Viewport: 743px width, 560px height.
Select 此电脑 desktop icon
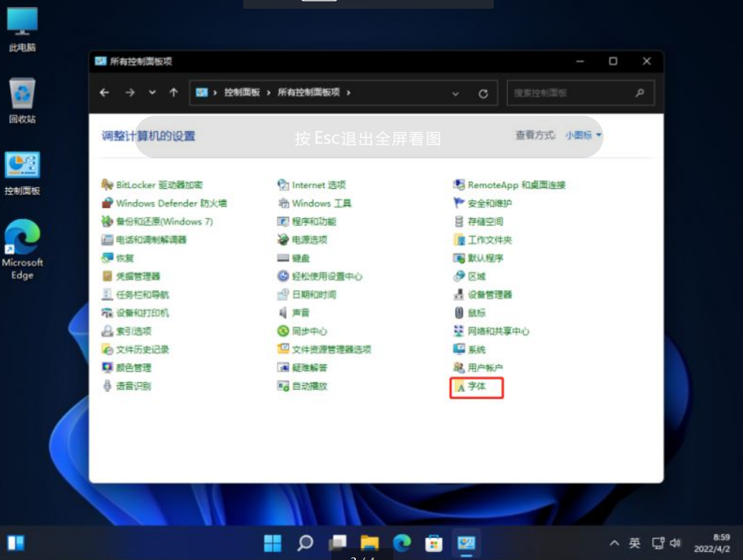pos(23,29)
